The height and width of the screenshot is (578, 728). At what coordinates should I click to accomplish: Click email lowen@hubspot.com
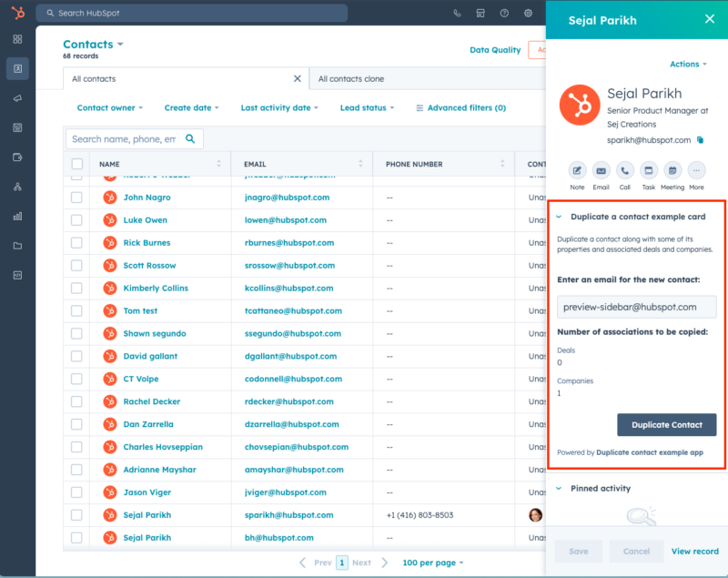(286, 220)
